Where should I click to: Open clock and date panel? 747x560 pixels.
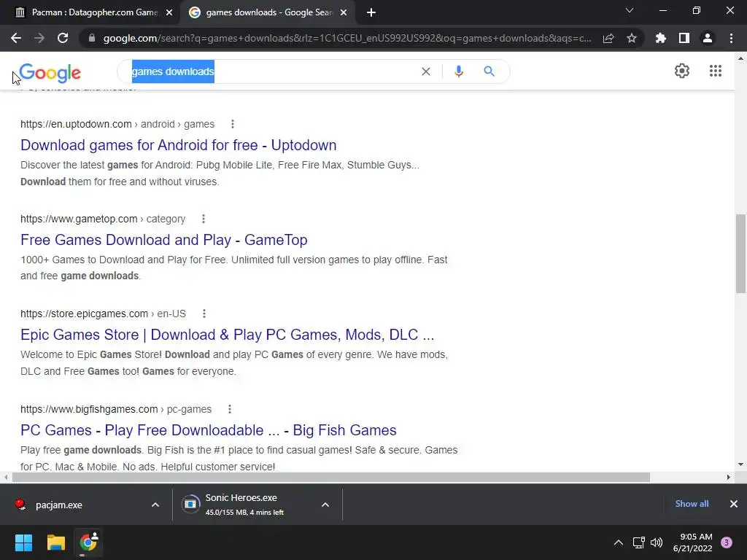[x=693, y=542]
